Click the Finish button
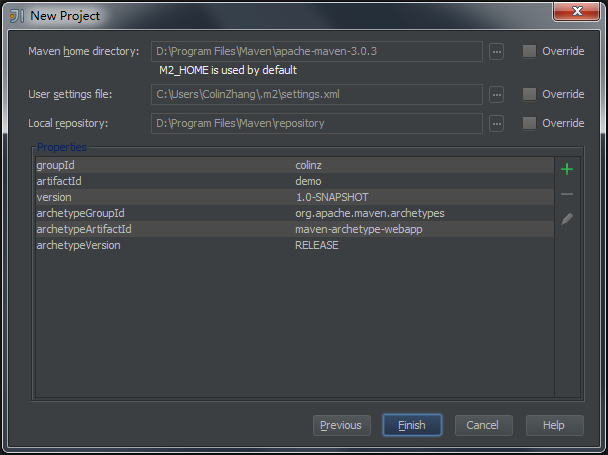The width and height of the screenshot is (608, 455). pos(411,425)
